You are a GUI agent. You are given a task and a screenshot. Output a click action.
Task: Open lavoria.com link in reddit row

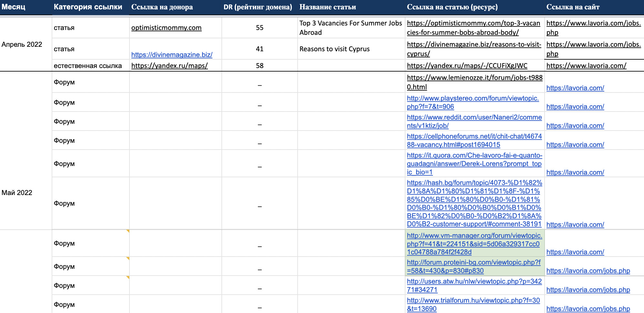pos(575,126)
